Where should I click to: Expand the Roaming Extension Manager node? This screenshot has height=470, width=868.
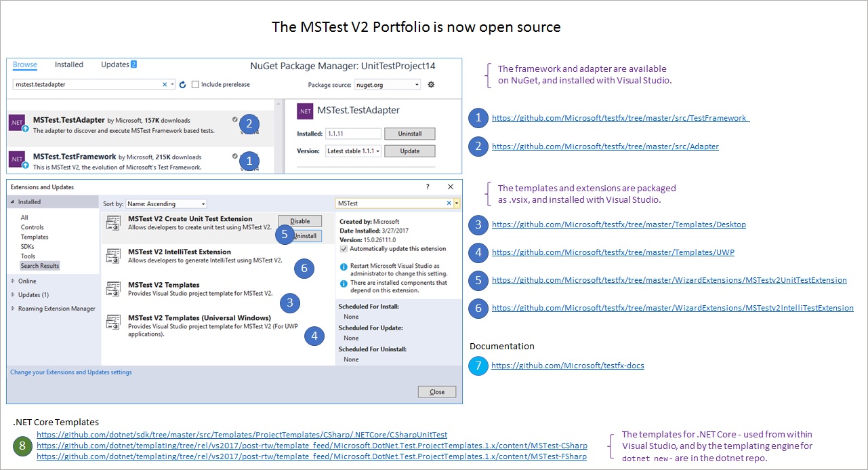13,309
